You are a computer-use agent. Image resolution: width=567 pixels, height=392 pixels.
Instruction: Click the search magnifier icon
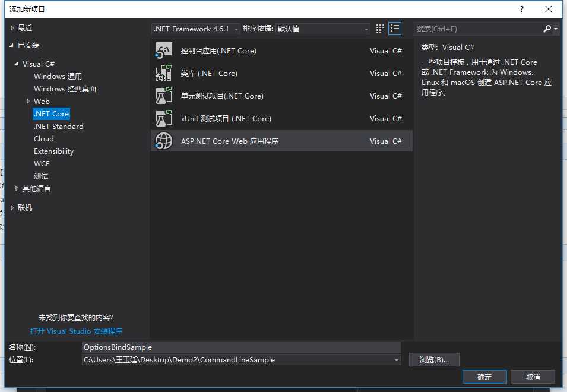click(x=547, y=29)
